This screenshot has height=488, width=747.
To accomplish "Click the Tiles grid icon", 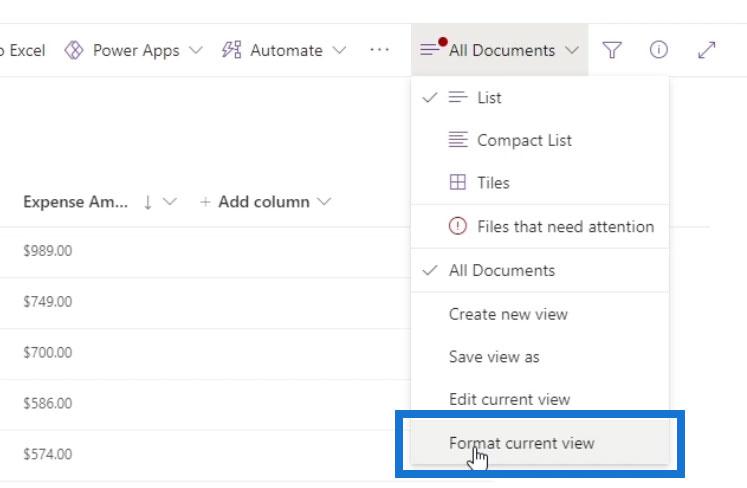I will click(x=458, y=182).
